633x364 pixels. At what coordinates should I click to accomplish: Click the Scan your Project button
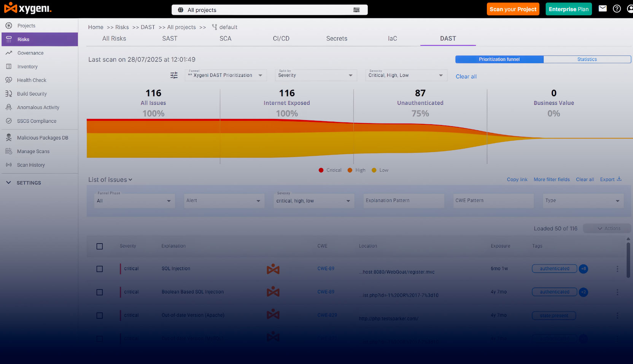(513, 9)
